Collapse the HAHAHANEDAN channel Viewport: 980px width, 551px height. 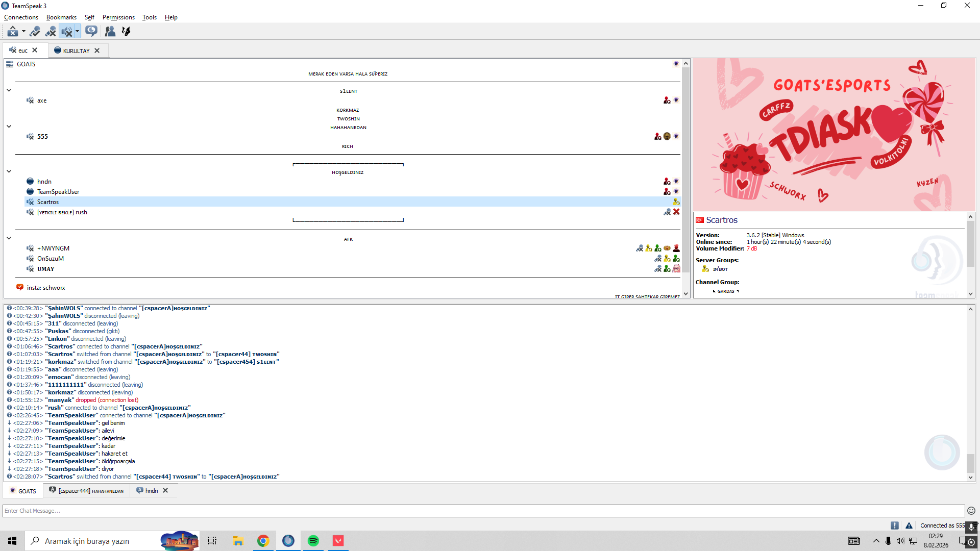click(x=9, y=127)
